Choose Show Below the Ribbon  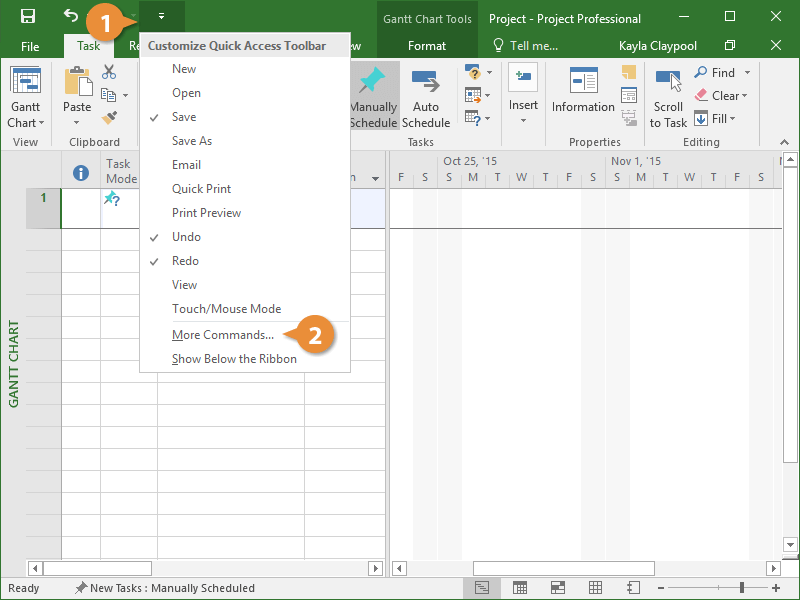point(234,359)
